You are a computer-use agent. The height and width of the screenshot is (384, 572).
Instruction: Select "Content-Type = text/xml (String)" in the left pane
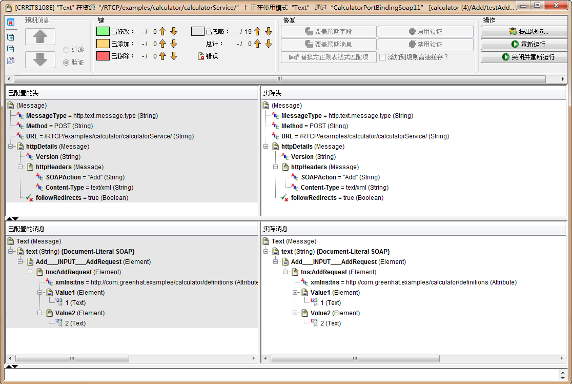tap(89, 187)
